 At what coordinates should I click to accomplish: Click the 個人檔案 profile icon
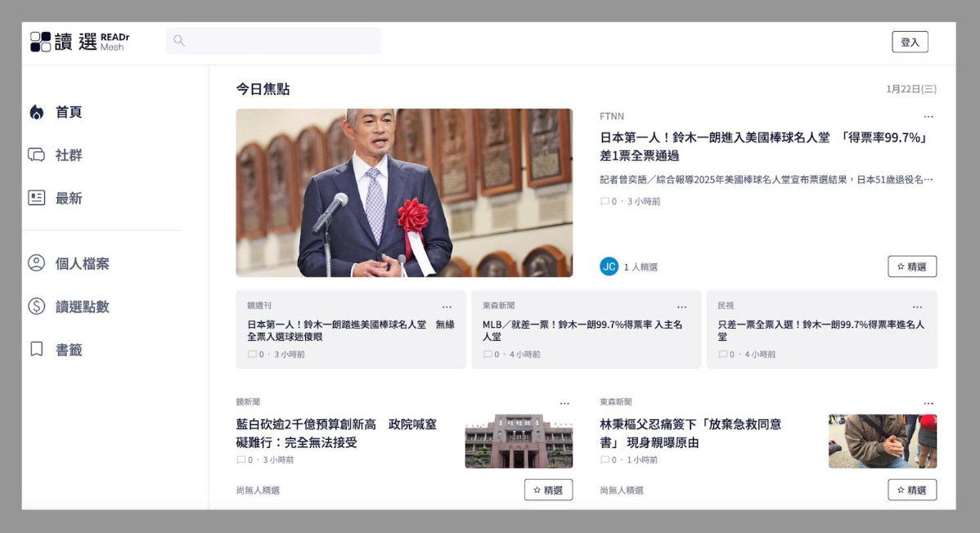click(x=36, y=263)
